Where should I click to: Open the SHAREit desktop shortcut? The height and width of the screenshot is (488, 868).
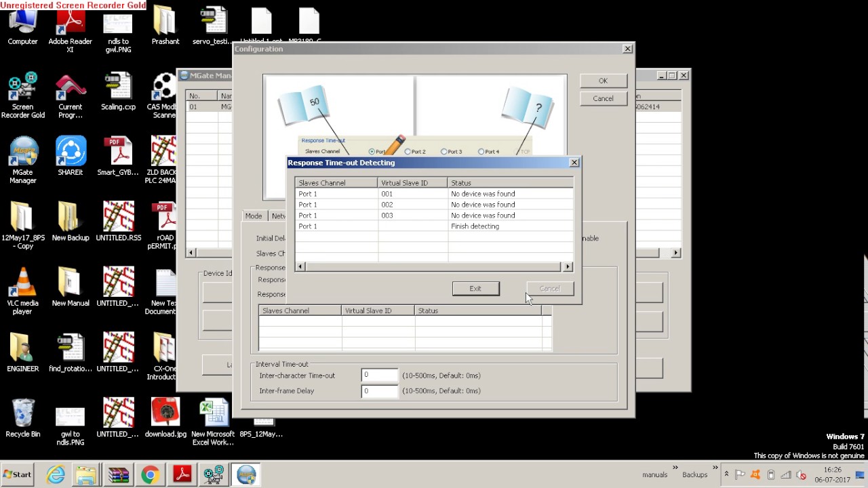[x=70, y=157]
